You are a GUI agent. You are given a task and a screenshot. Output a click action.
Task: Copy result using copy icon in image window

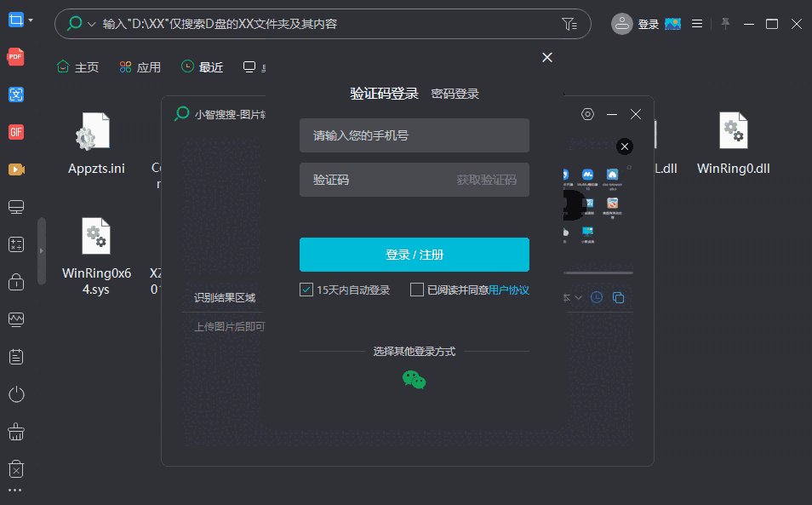click(618, 297)
